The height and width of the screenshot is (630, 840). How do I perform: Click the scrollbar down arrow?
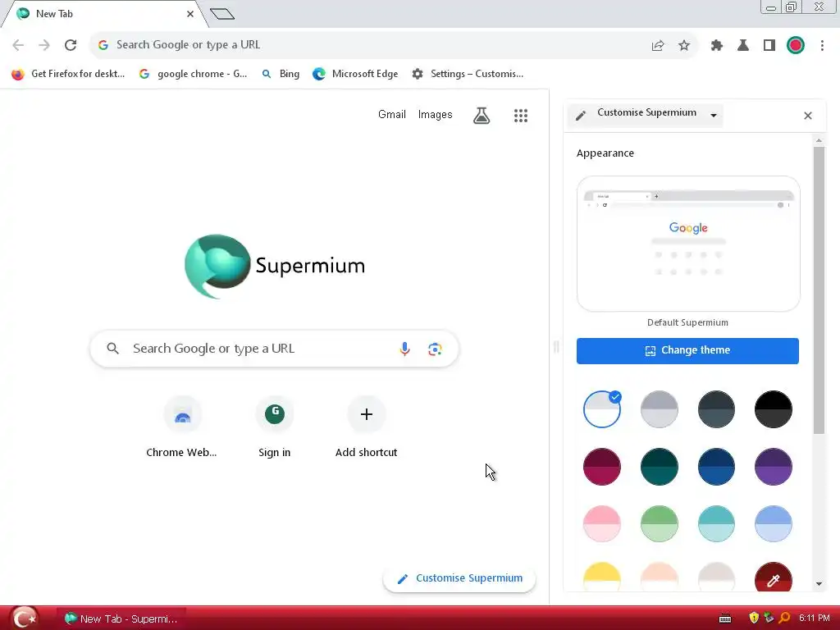coord(819,584)
